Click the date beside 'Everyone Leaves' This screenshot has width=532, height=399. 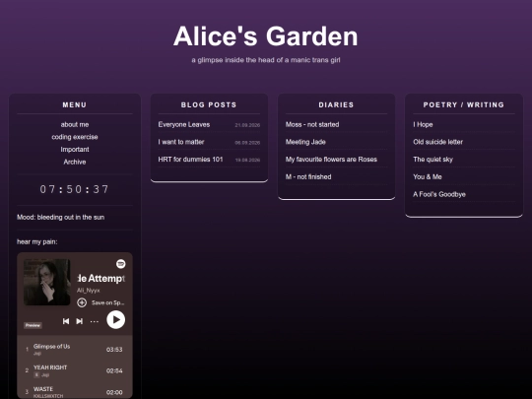click(x=247, y=125)
